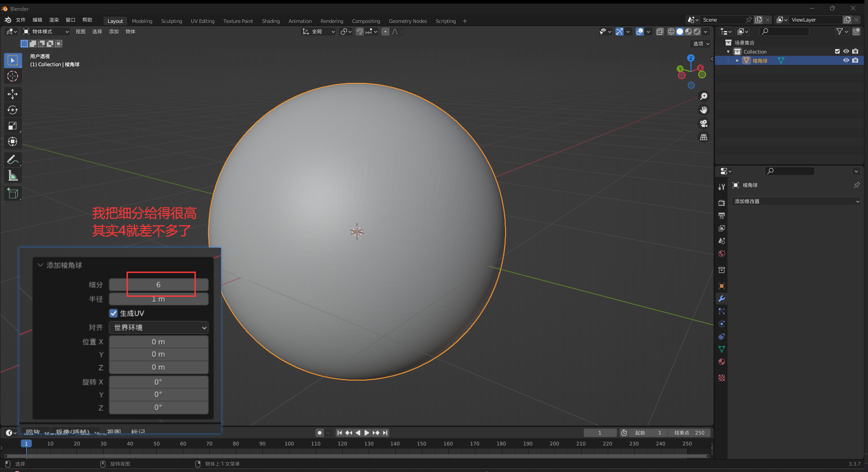868x472 pixels.
Task: Click the 结束点 end frame field
Action: click(x=689, y=433)
